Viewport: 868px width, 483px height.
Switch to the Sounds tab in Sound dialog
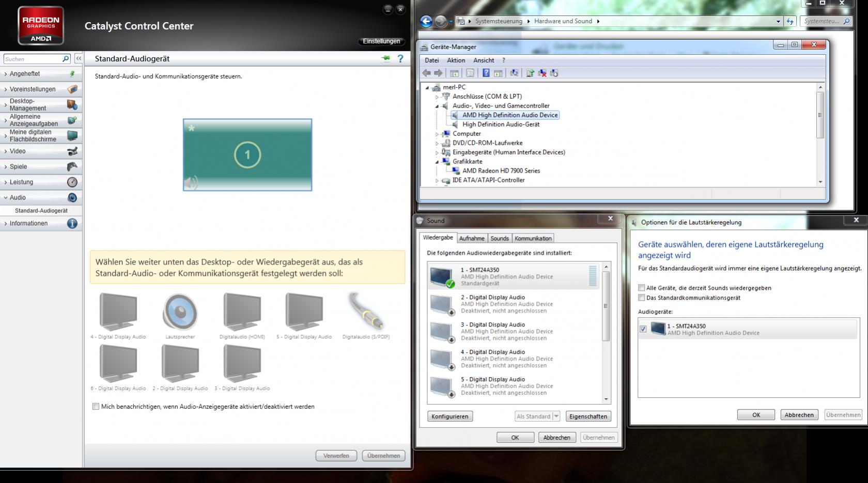pyautogui.click(x=500, y=239)
